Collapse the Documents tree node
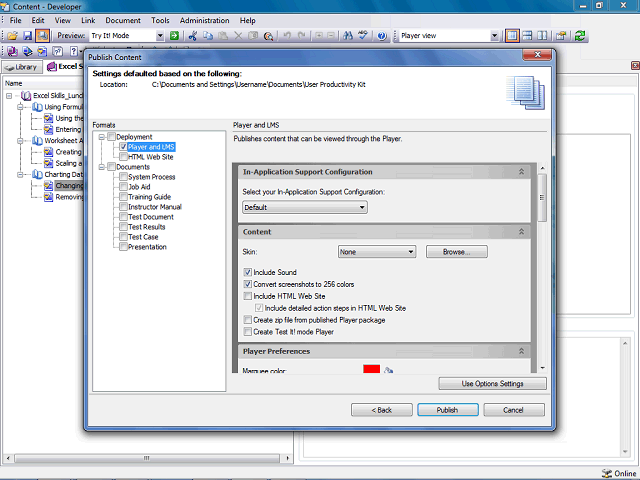This screenshot has height=480, width=640. [x=102, y=167]
